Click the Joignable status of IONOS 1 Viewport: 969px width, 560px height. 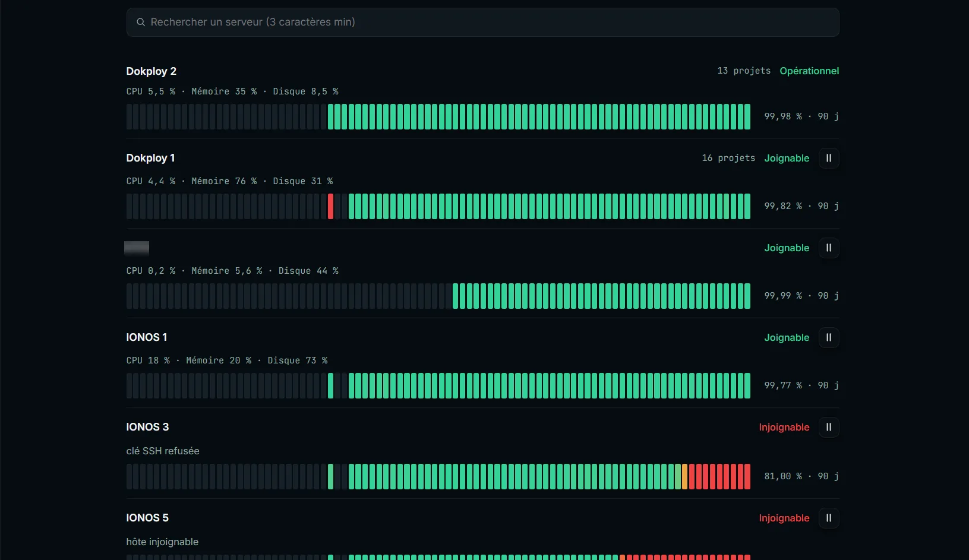click(x=787, y=337)
